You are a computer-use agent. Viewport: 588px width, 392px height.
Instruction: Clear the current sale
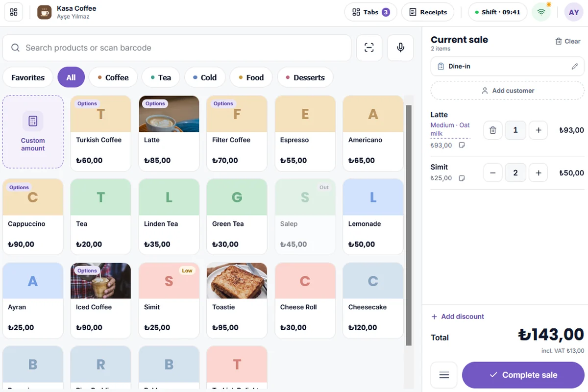tap(567, 41)
